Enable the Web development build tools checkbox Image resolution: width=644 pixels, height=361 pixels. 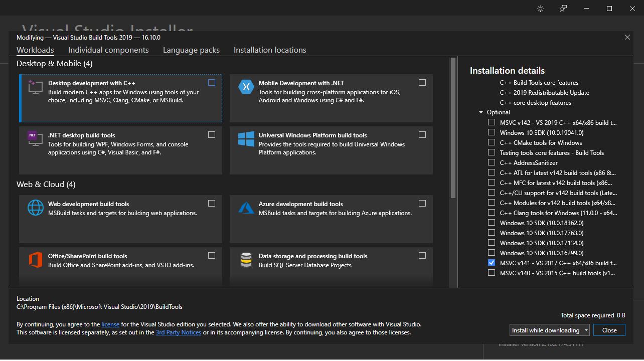212,204
